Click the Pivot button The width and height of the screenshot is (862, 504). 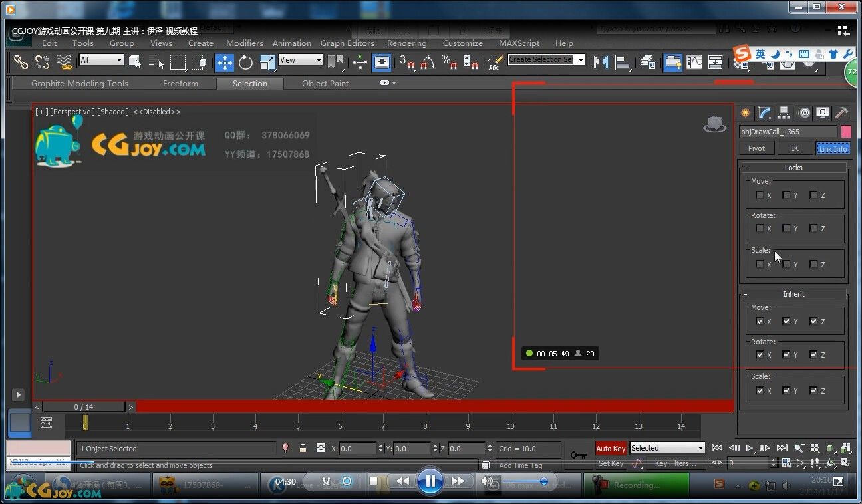coord(756,148)
